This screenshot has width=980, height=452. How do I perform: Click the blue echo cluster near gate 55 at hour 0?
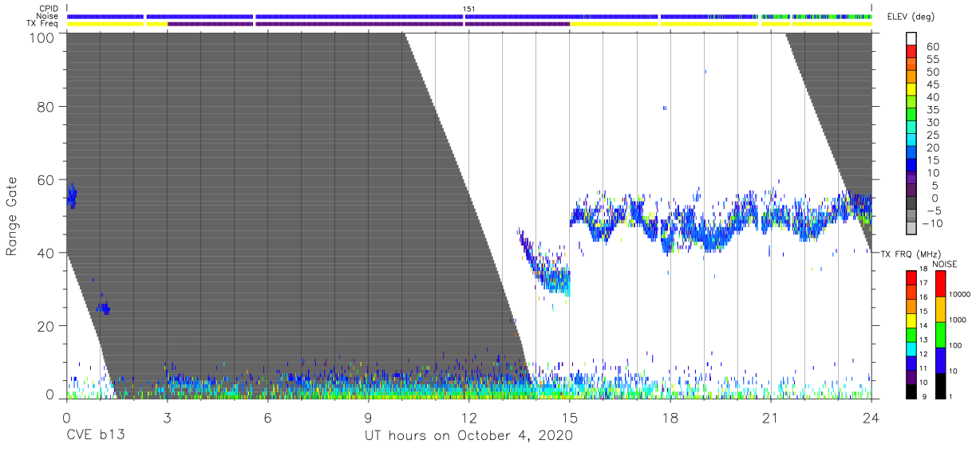click(71, 196)
